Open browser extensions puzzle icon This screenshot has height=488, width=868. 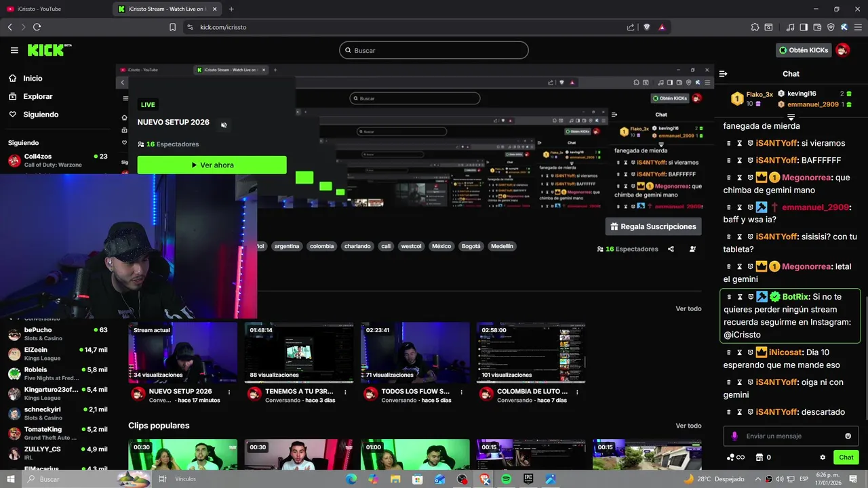[755, 27]
